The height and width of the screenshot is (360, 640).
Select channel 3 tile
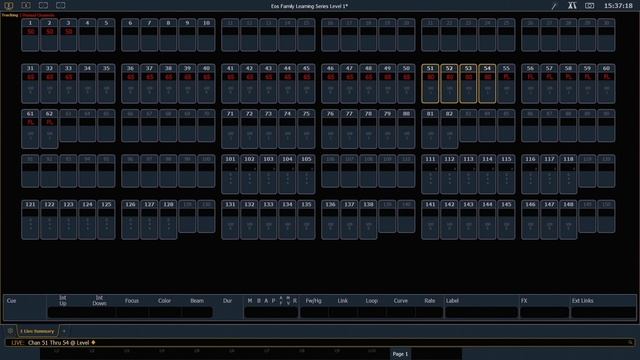[68, 35]
